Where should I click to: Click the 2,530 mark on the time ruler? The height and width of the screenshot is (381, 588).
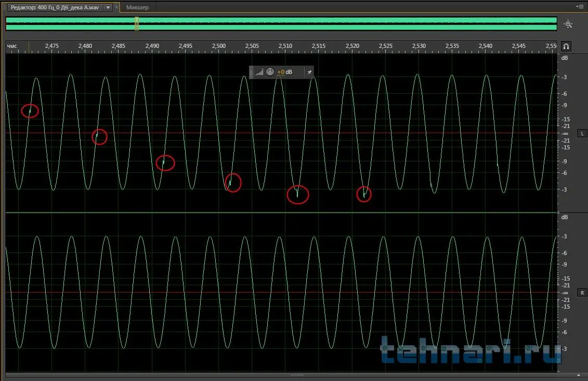click(x=419, y=46)
